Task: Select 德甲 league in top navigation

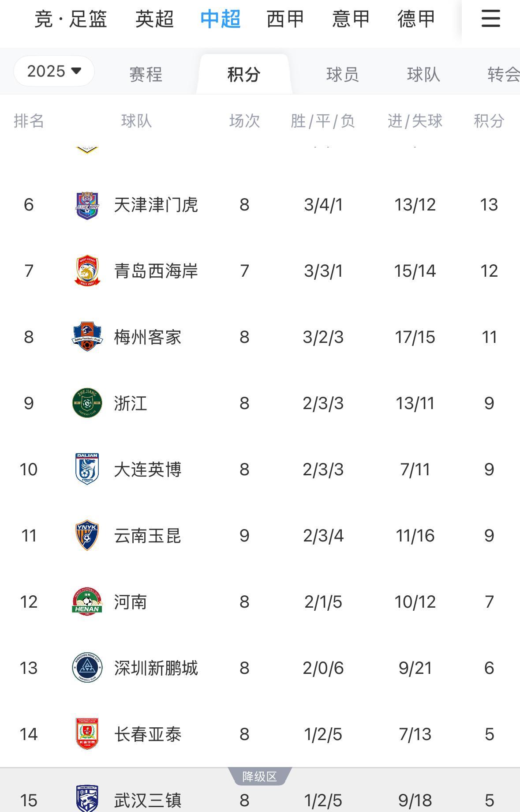Action: tap(416, 19)
